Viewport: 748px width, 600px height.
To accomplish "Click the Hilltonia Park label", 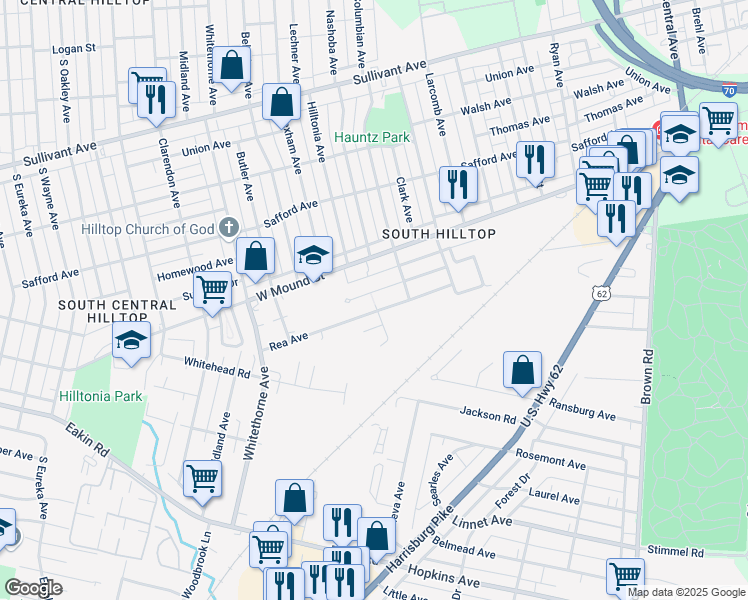I will point(101,396).
